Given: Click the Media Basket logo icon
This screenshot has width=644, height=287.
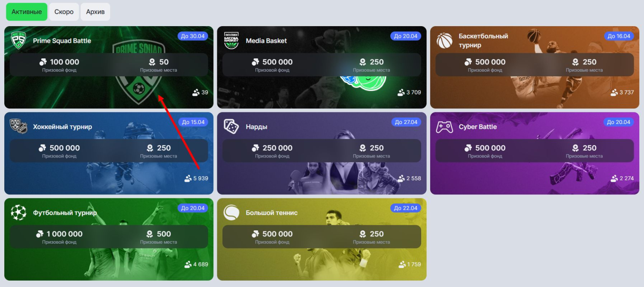Looking at the screenshot, I should (x=231, y=41).
